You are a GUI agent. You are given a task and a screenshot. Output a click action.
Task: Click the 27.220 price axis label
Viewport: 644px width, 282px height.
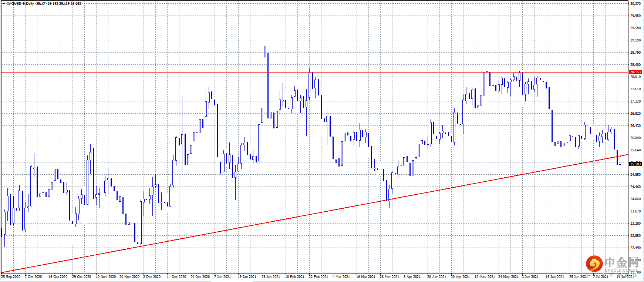[x=635, y=101]
